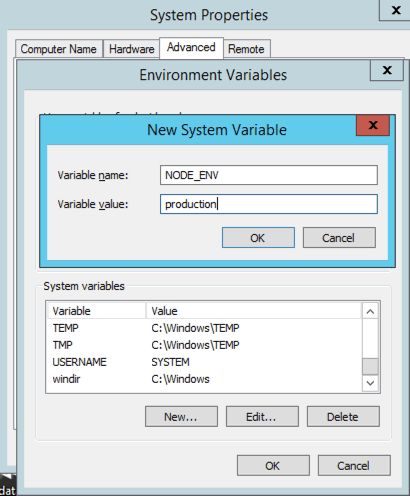Click the SYSTEM value cell
410x496 pixels.
[x=170, y=362]
